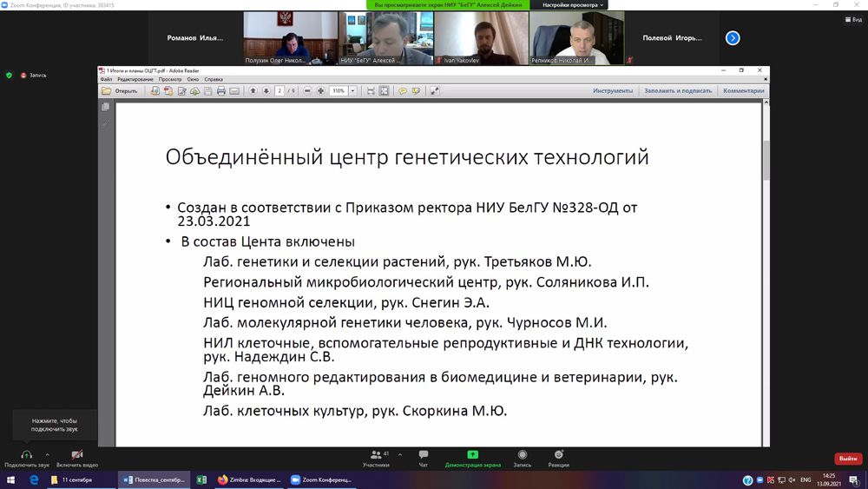Click the Вид view button in Zoom

(853, 19)
